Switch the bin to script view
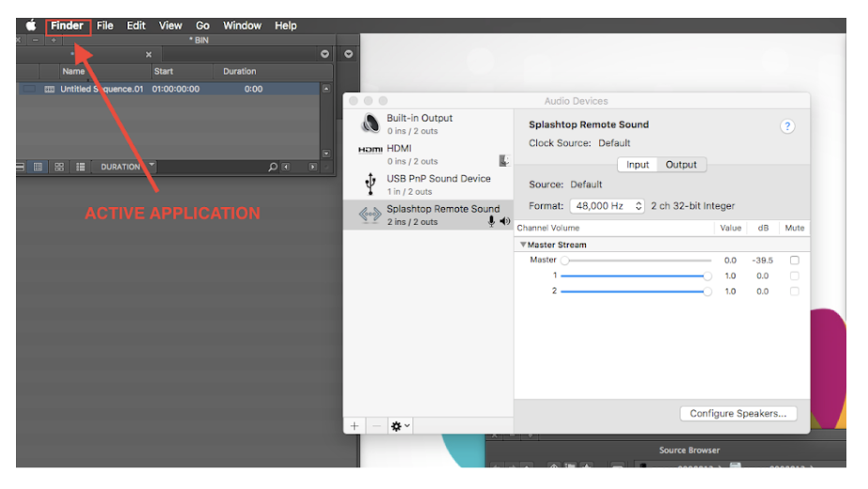Viewport: 868px width, 489px height. [81, 167]
